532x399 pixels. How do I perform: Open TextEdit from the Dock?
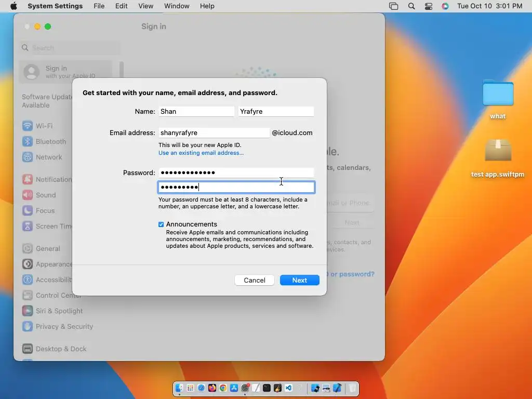click(256, 388)
